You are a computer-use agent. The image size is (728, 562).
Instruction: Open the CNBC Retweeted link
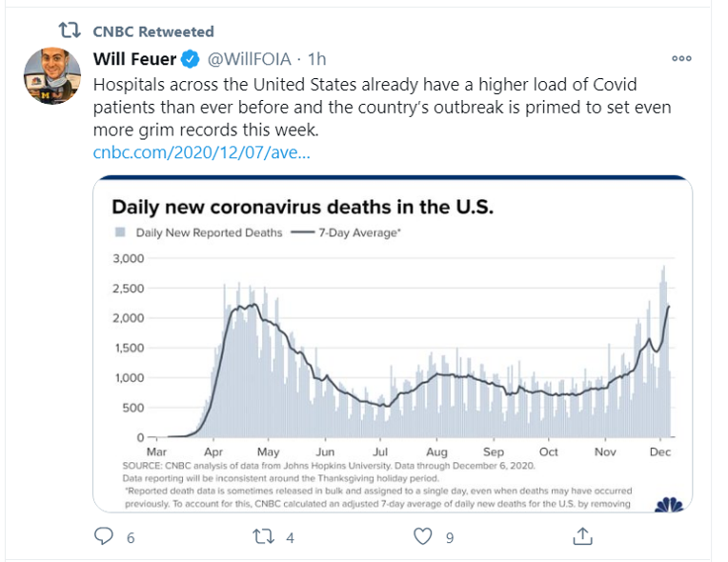click(x=153, y=32)
